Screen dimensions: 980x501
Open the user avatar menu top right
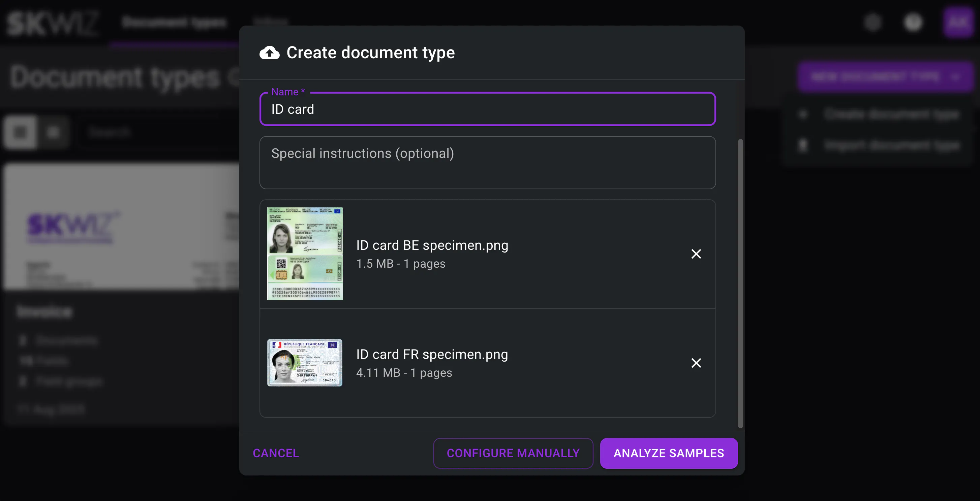pyautogui.click(x=958, y=22)
